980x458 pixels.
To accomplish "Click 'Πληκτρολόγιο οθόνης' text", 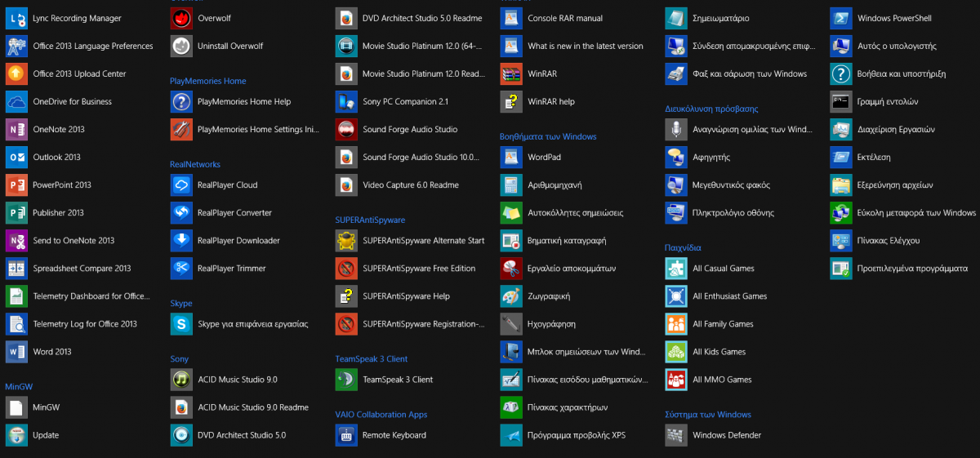I will [733, 212].
